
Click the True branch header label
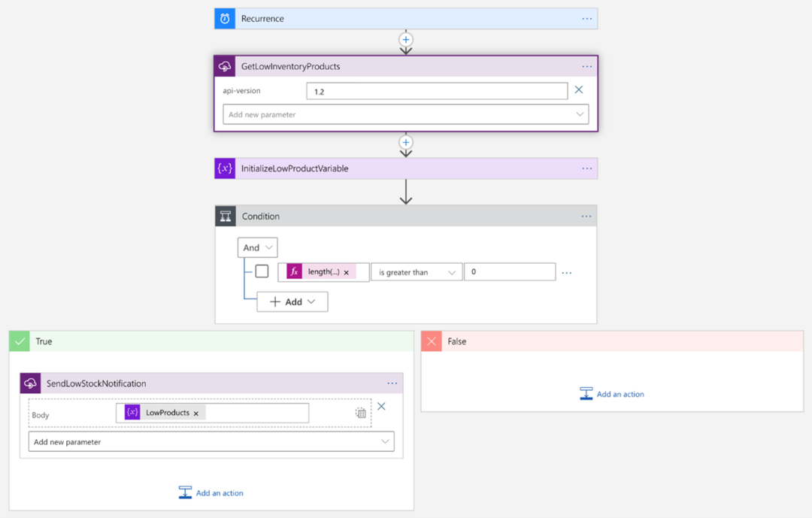coord(44,341)
